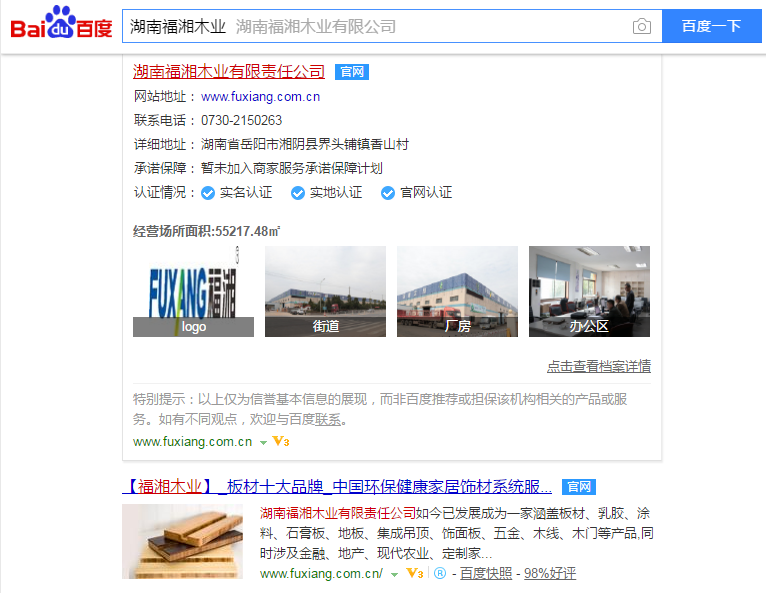Open www.fuxiang.com.cn website address link
766x593 pixels.
[x=260, y=97]
